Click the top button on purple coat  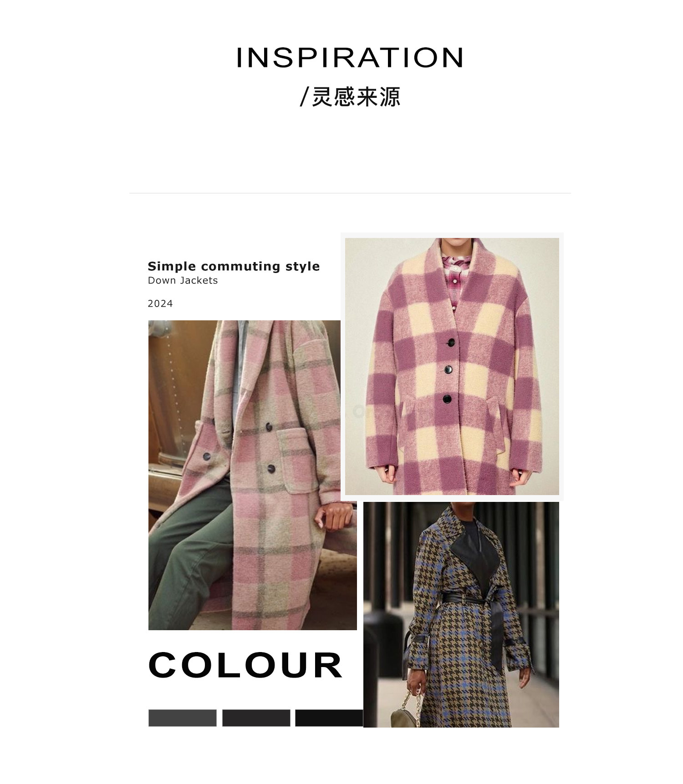point(451,343)
